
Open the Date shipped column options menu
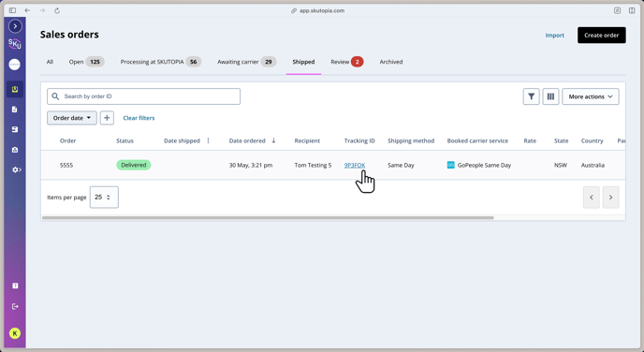click(x=208, y=140)
